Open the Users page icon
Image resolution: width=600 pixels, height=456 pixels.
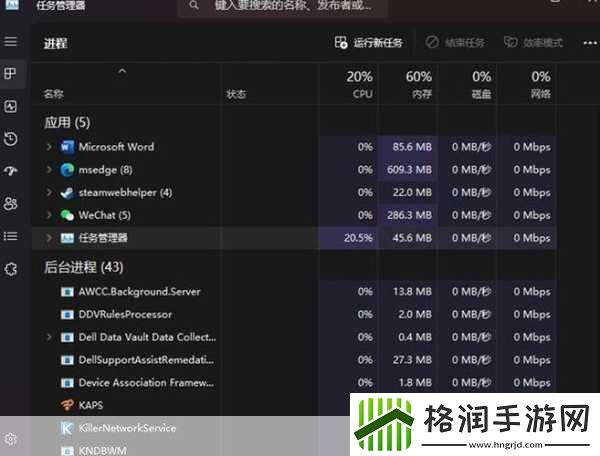coord(11,203)
